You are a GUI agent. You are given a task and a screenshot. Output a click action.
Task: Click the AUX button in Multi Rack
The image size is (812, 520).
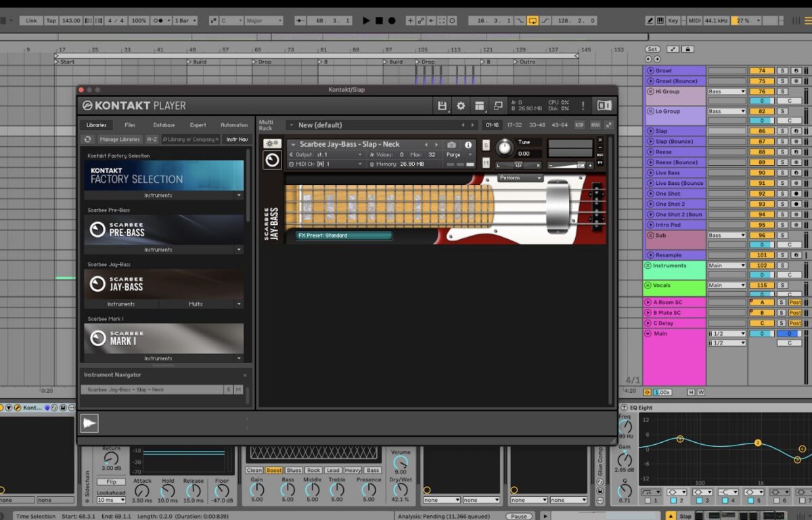pyautogui.click(x=595, y=125)
